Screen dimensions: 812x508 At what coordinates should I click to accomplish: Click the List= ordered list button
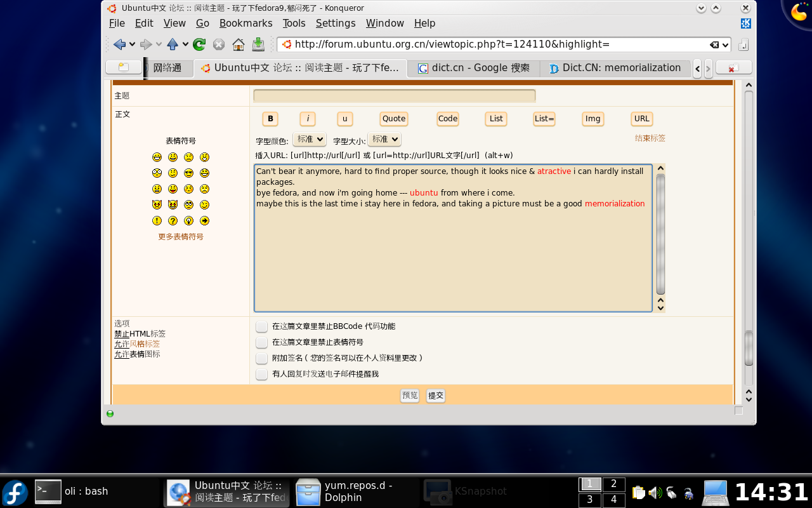click(x=544, y=119)
